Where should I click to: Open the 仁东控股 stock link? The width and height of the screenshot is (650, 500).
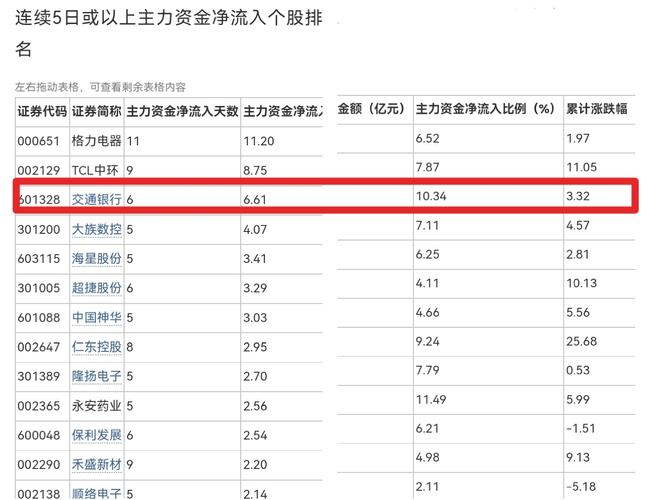[97, 347]
